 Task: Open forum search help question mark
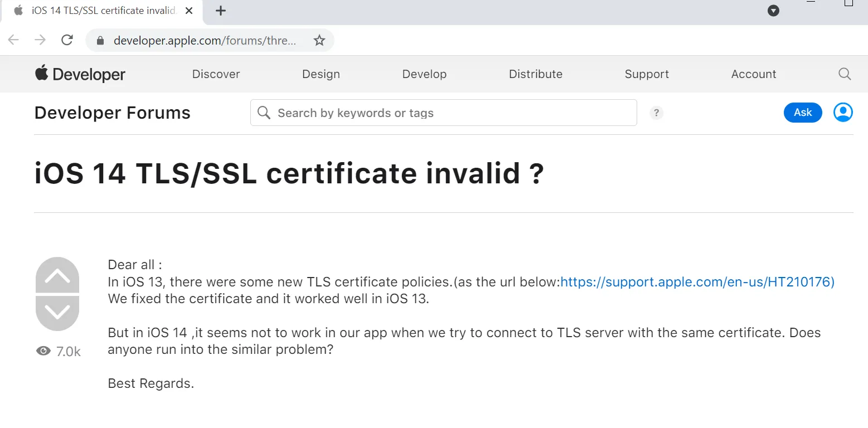[657, 113]
